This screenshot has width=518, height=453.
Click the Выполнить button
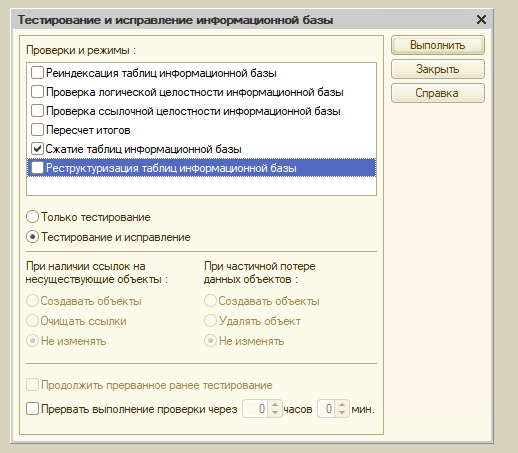438,45
